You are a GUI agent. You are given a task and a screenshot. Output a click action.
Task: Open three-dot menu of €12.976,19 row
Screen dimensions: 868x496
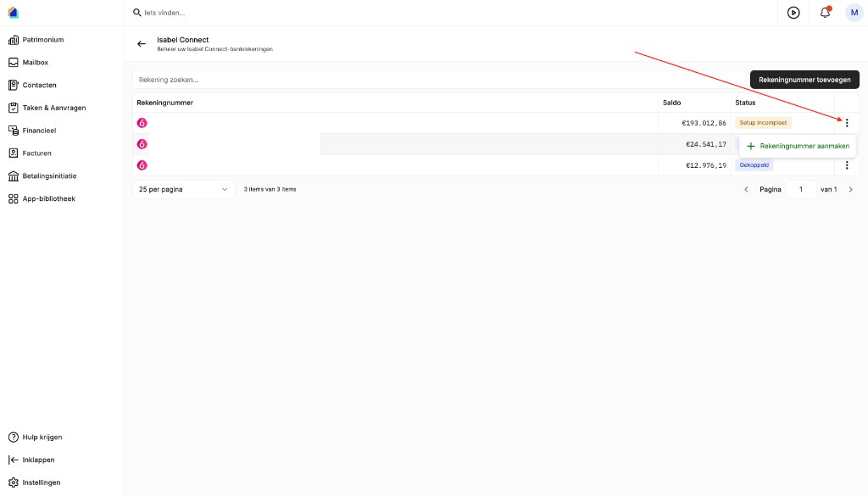pos(847,165)
